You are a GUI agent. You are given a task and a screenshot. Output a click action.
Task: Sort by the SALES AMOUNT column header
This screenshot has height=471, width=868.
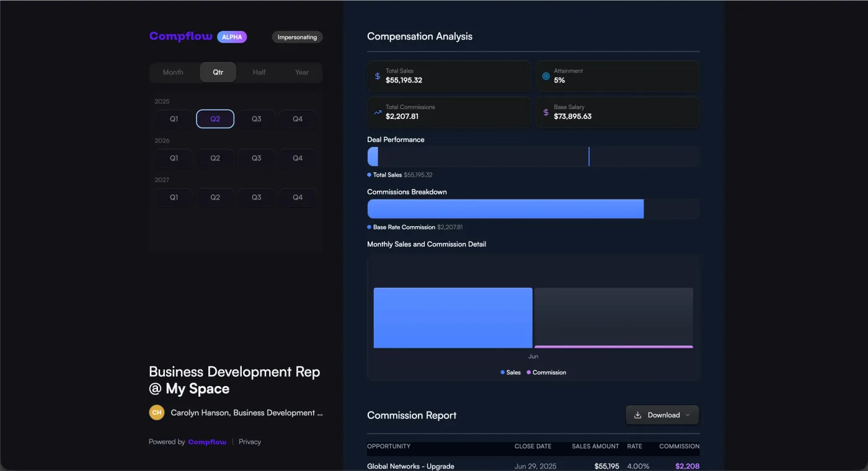pyautogui.click(x=595, y=446)
